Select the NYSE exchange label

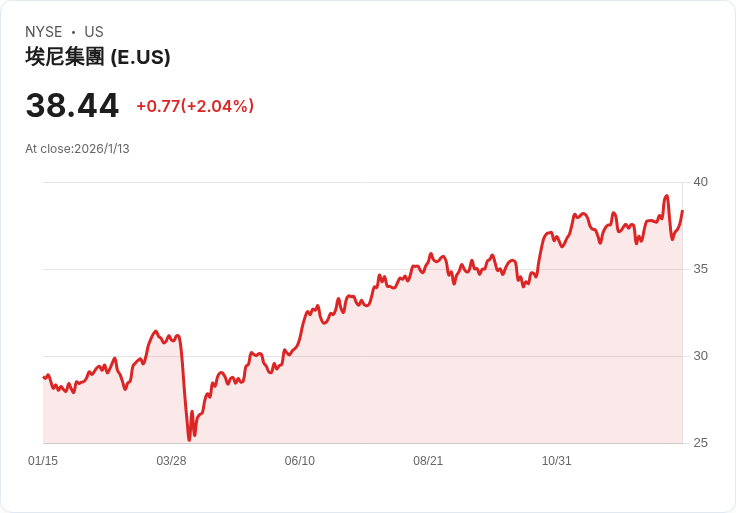coord(44,32)
